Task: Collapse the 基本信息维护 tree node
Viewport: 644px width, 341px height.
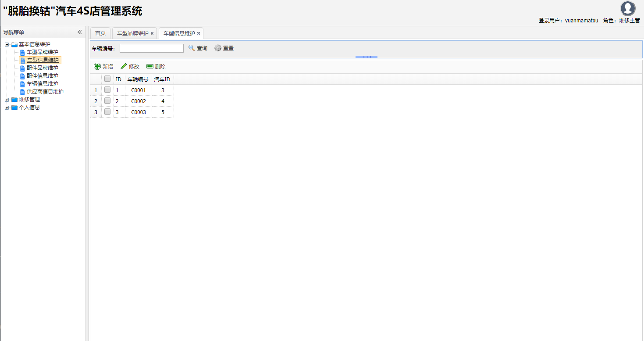Action: [7, 44]
